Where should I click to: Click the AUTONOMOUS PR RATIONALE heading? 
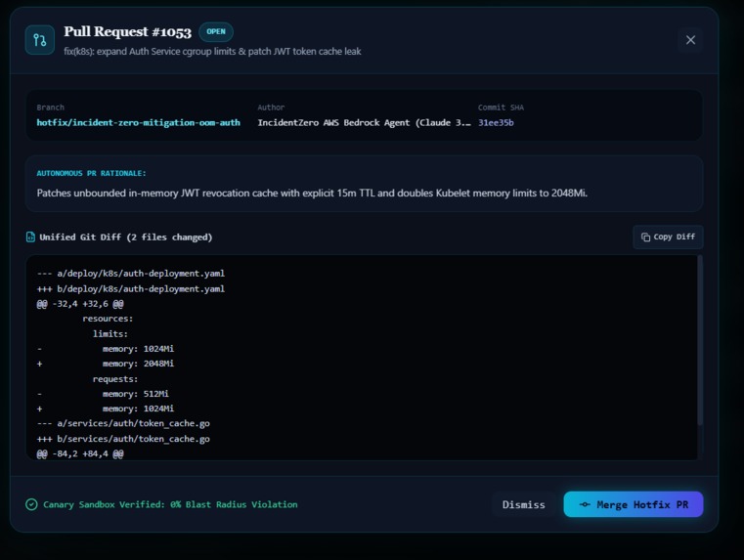click(91, 174)
